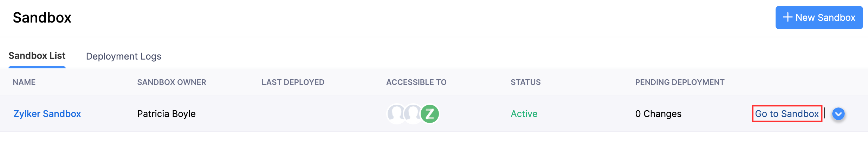Screen dimensions: 868x148
Task: Click the Active status label
Action: (524, 114)
